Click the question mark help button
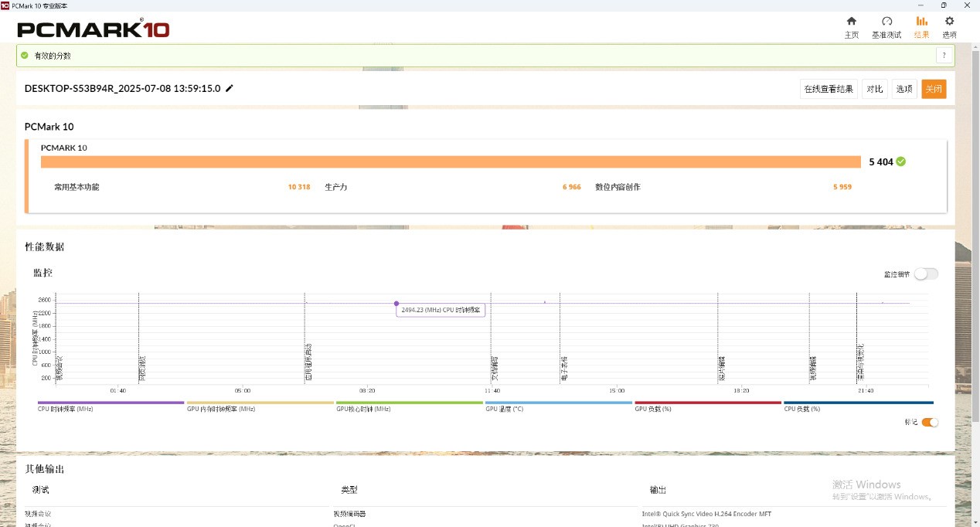Image resolution: width=980 pixels, height=527 pixels. 944,56
